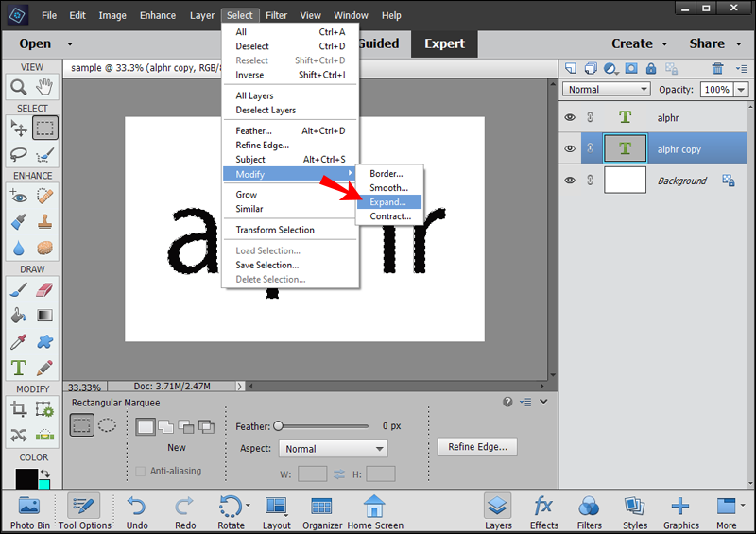Select the Eraser tool
This screenshot has height=534, width=756.
44,290
